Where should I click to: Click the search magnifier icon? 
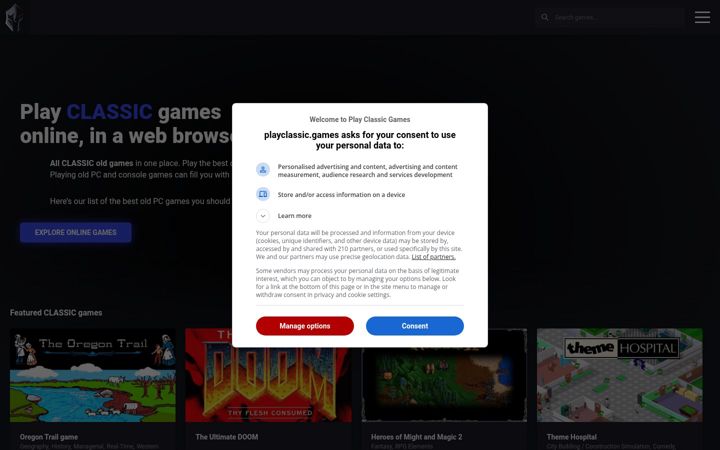545,17
